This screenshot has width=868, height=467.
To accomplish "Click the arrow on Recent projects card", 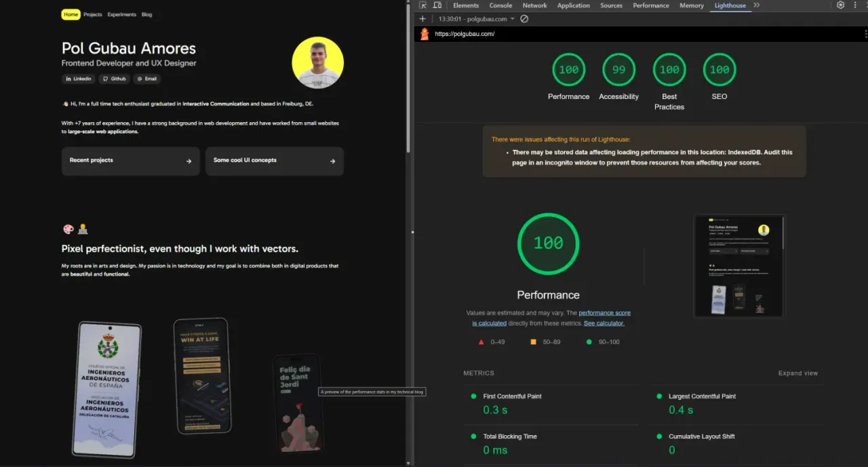I will coord(189,162).
